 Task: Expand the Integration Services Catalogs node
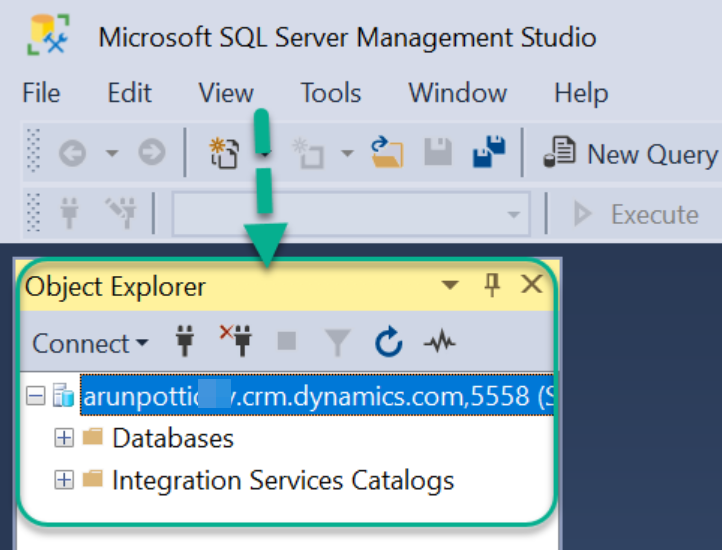pyautogui.click(x=64, y=480)
